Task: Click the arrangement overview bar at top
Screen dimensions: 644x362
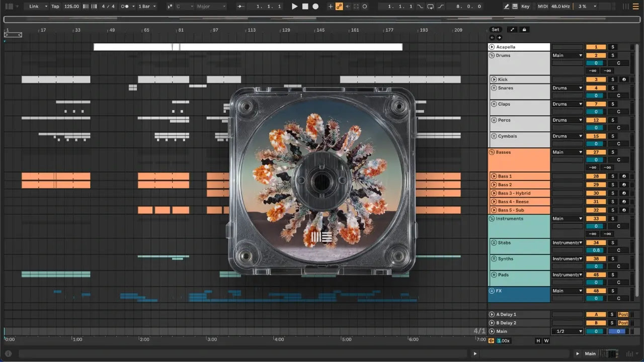Action: (x=321, y=20)
